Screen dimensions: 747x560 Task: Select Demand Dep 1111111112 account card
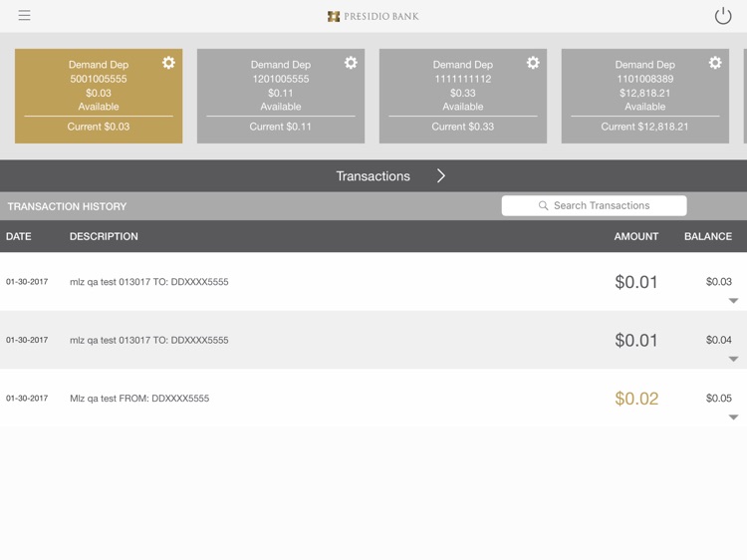click(x=462, y=96)
